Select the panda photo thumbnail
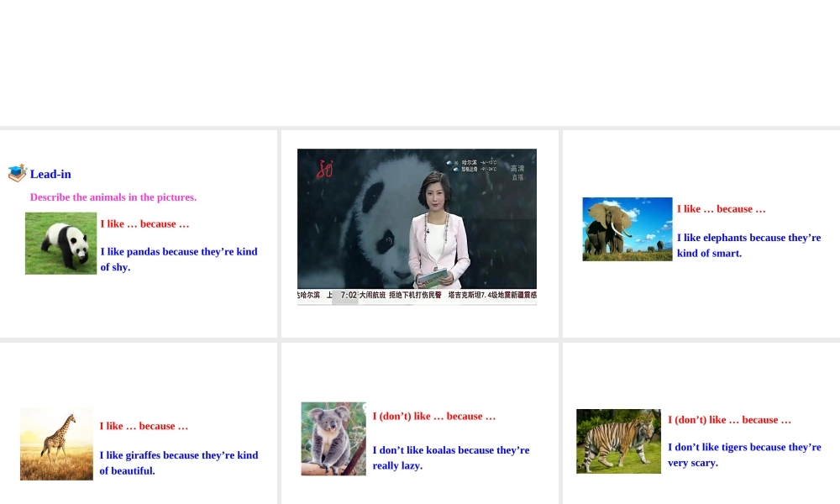Screen dimensions: 840x504 pyautogui.click(x=61, y=244)
